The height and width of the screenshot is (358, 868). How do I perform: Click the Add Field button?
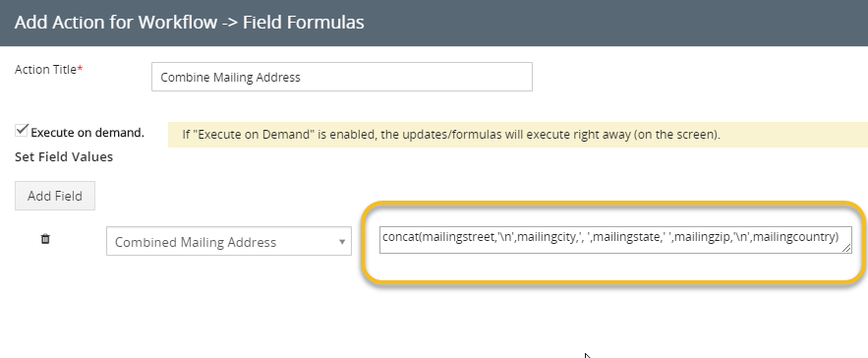tap(55, 196)
